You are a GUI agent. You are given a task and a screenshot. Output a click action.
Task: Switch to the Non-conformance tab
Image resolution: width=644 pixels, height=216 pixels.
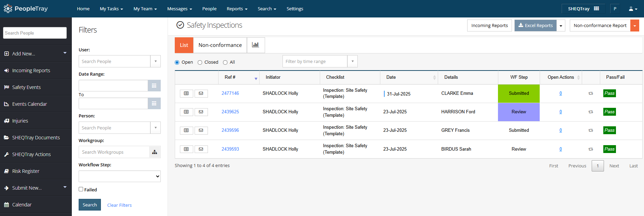coord(220,45)
